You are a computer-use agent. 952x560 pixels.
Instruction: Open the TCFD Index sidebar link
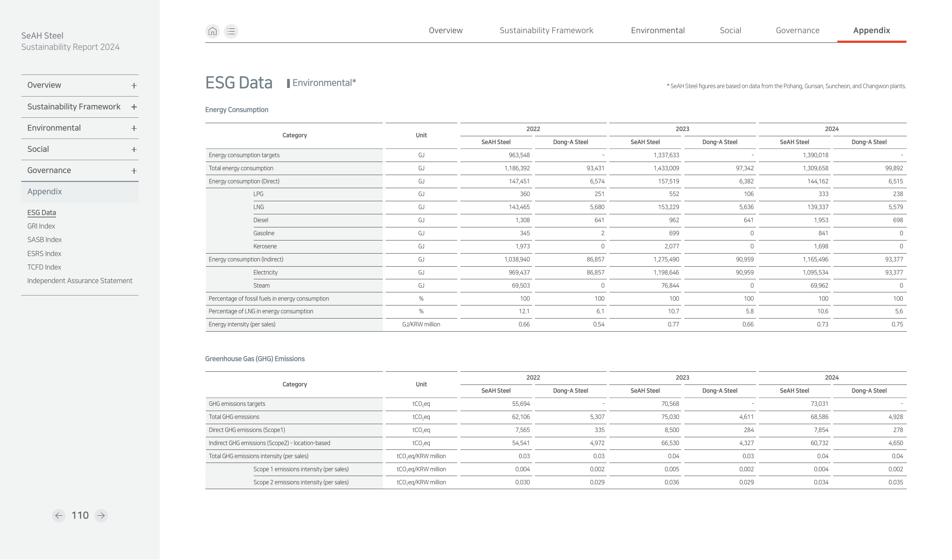[x=44, y=267]
